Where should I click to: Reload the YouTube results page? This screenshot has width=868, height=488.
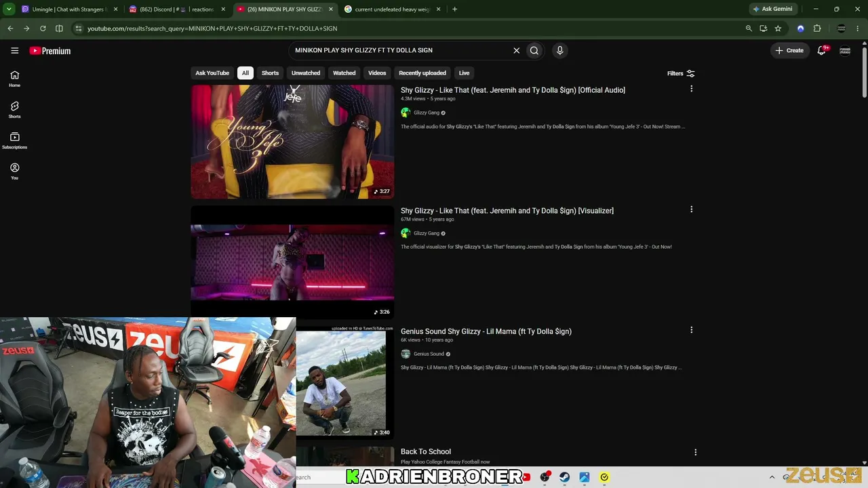[x=43, y=28]
